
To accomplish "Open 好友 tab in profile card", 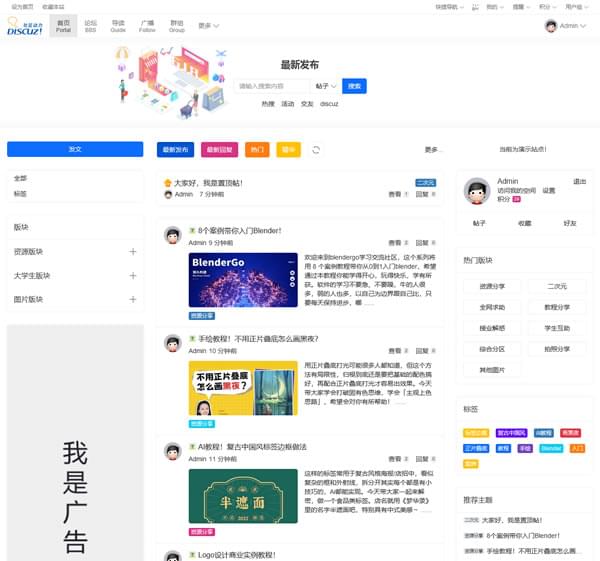I will pyautogui.click(x=570, y=223).
